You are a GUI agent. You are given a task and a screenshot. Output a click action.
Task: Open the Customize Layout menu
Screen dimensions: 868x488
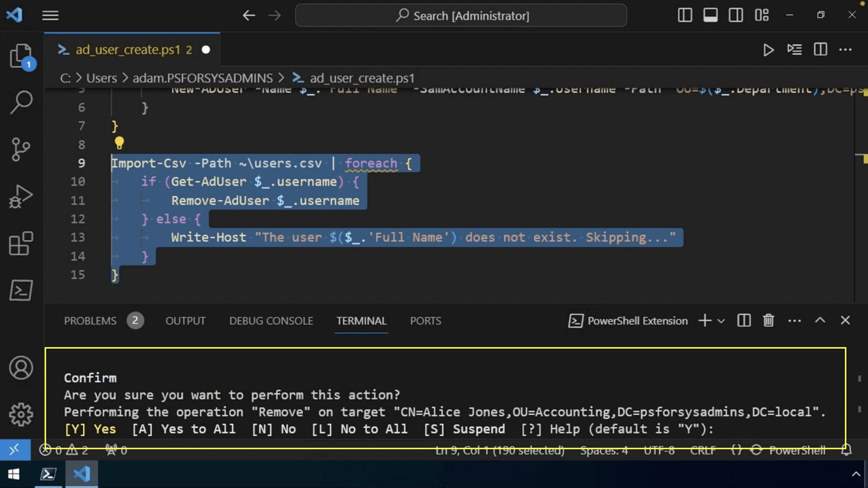click(x=762, y=15)
